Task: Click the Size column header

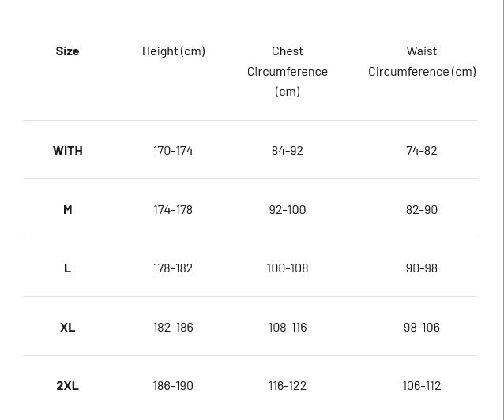Action: point(67,51)
